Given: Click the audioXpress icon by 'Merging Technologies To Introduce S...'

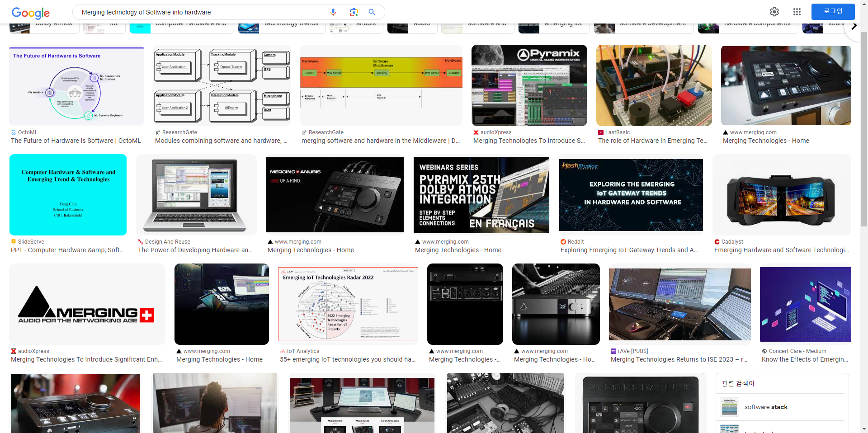Looking at the screenshot, I should [x=476, y=132].
